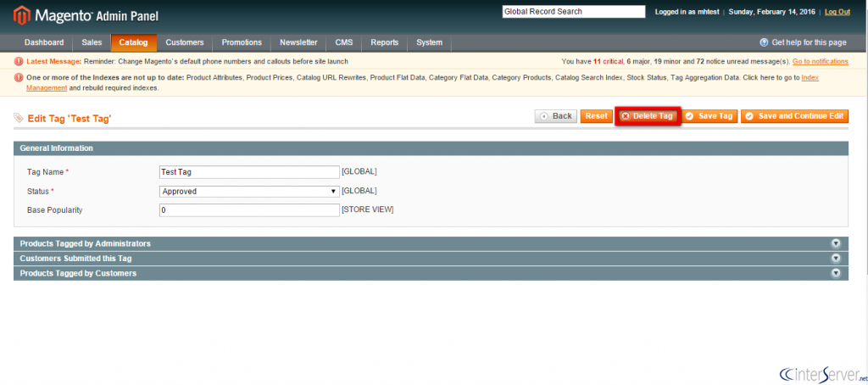The image size is (868, 385).
Task: Open the Newsletter menu
Action: [298, 42]
